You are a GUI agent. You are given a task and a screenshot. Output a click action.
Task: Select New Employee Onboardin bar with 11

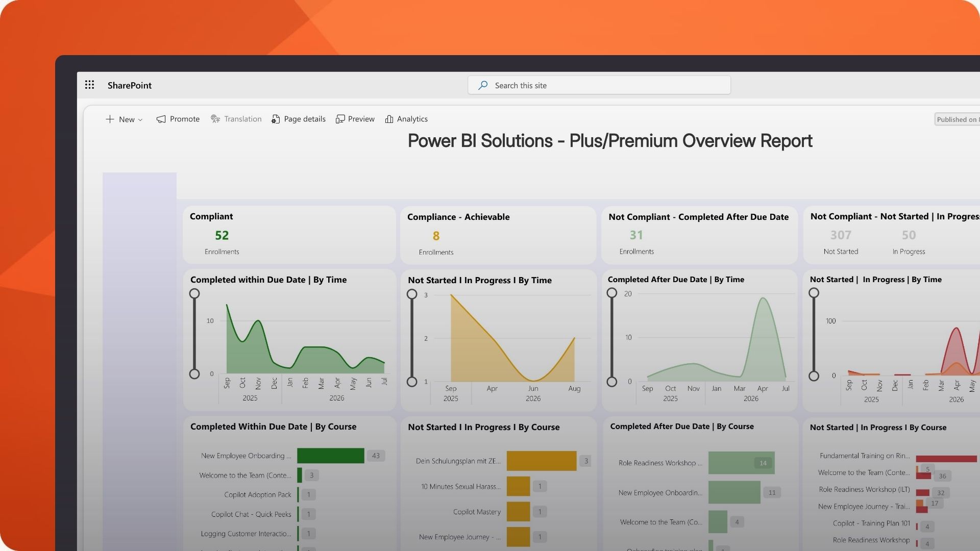click(x=734, y=492)
